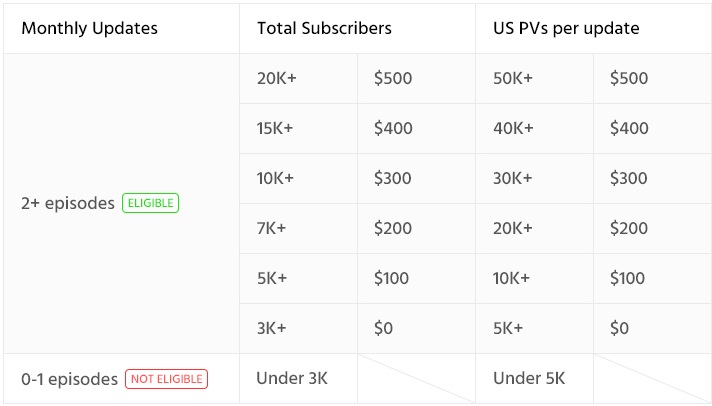The image size is (712, 406).
Task: Select the 50K+ page views cell
Action: coord(514,78)
